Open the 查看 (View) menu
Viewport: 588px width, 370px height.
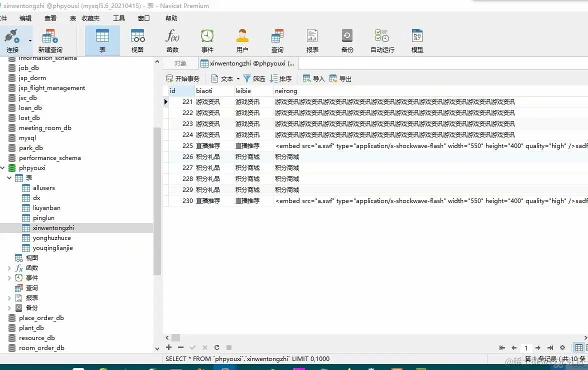[50, 18]
